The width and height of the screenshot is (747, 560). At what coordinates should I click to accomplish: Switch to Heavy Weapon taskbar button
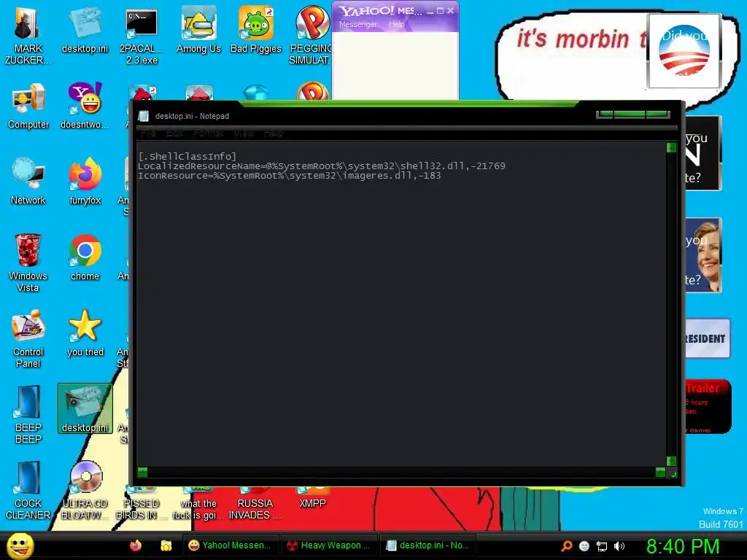pyautogui.click(x=329, y=545)
